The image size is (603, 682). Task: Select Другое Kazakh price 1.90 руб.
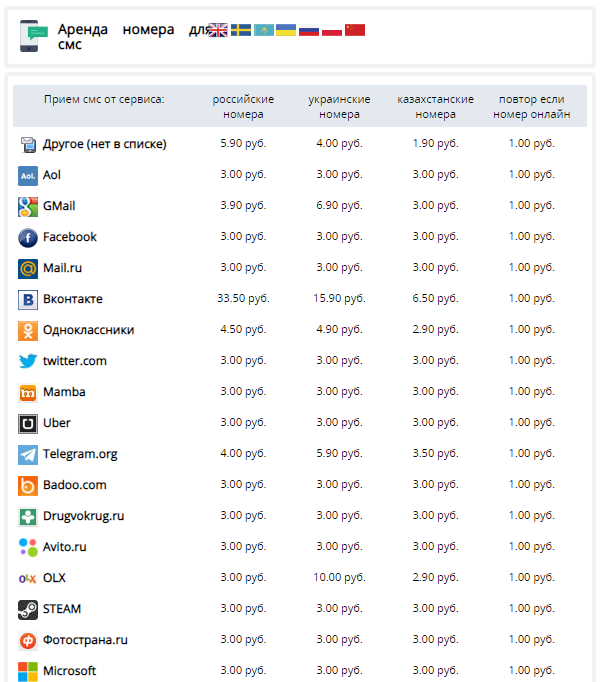click(436, 143)
